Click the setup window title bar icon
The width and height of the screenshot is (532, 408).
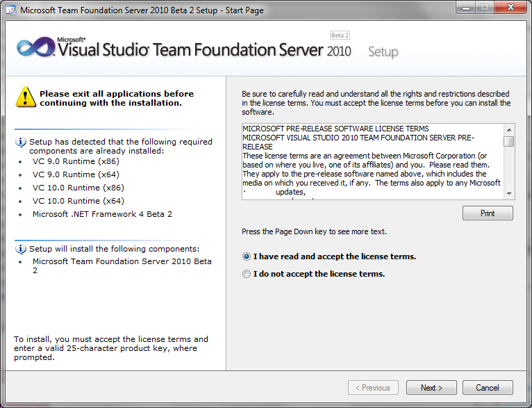point(11,10)
